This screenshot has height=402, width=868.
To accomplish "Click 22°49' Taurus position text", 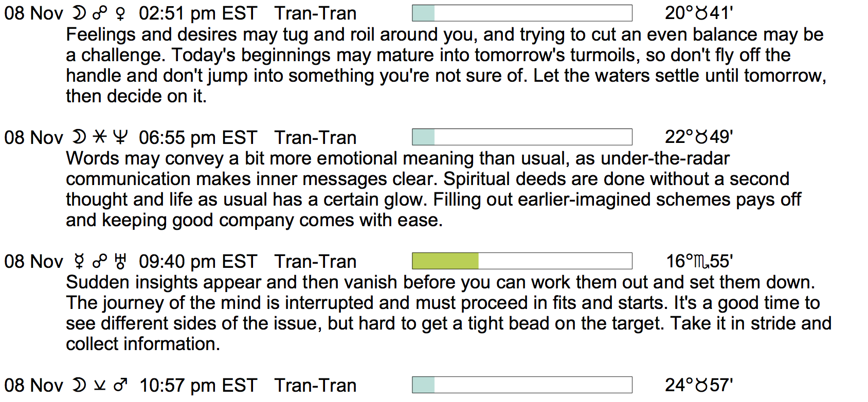I will point(698,137).
